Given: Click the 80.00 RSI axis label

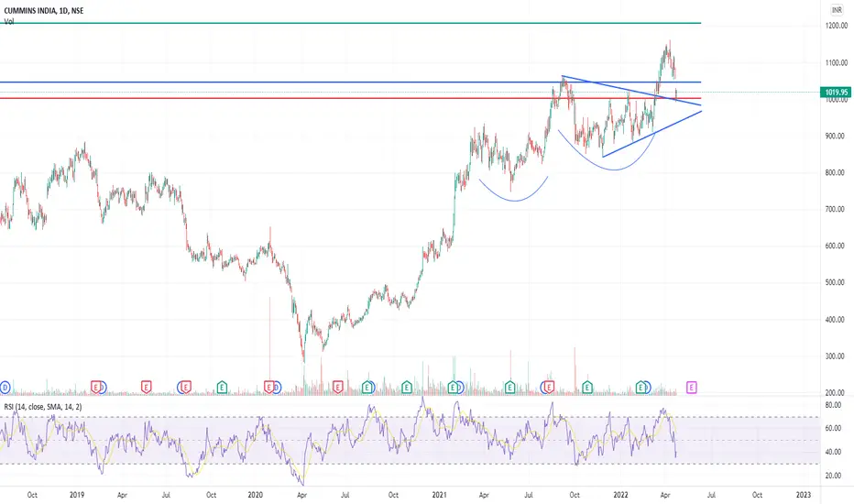Looking at the screenshot, I should click(833, 405).
